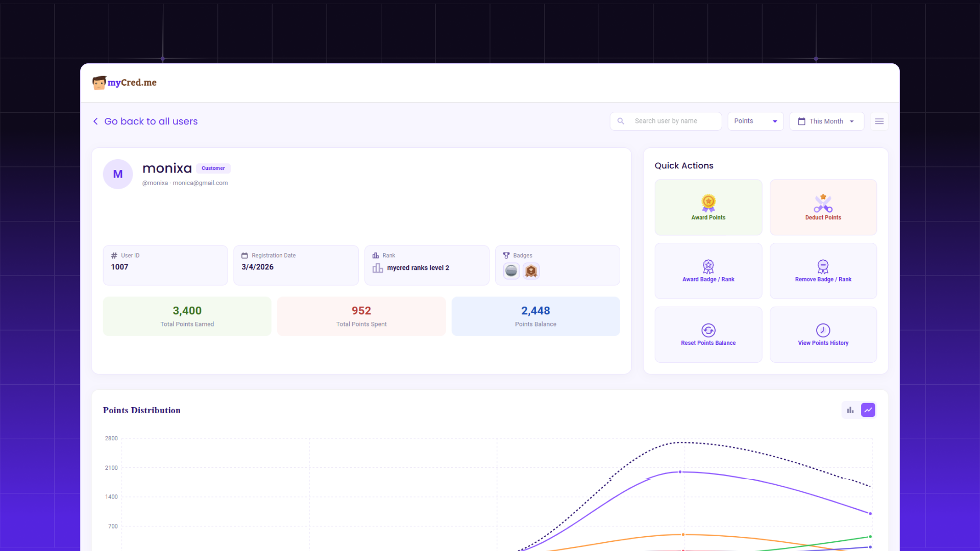Click the Award Points medal icon
This screenshot has width=980, height=551.
tap(708, 203)
